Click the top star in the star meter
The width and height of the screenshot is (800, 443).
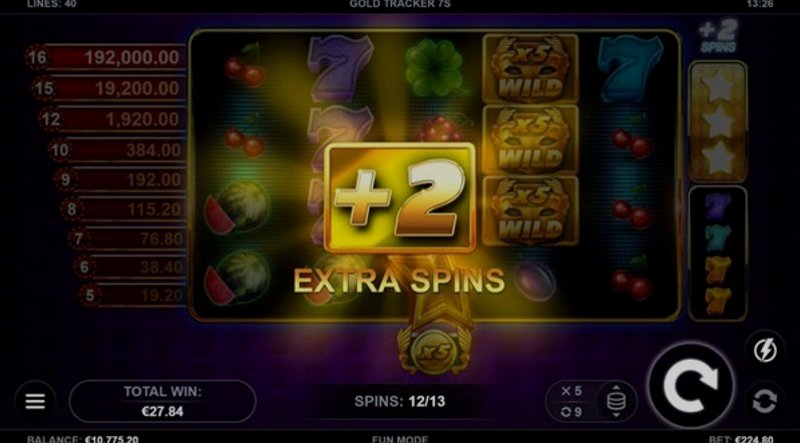pyautogui.click(x=719, y=88)
